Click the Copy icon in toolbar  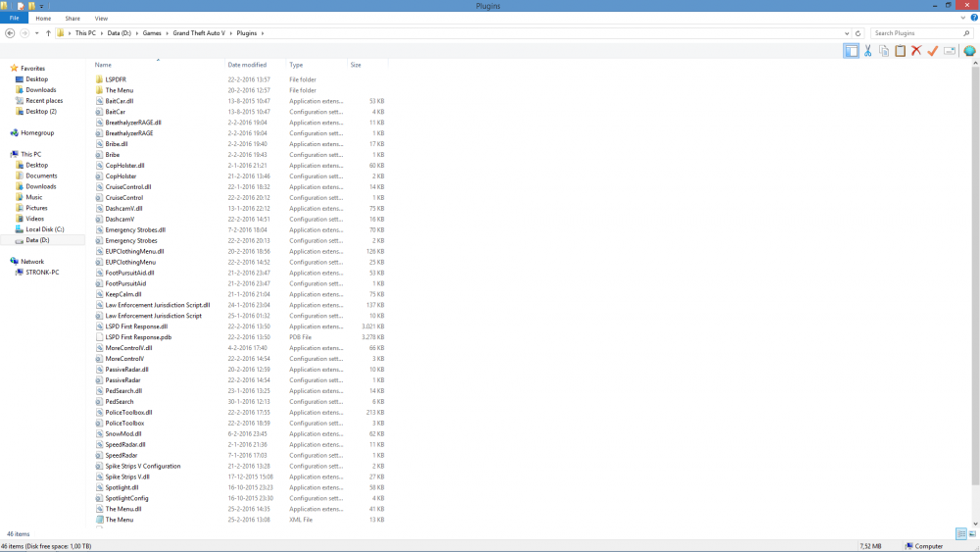coord(884,51)
